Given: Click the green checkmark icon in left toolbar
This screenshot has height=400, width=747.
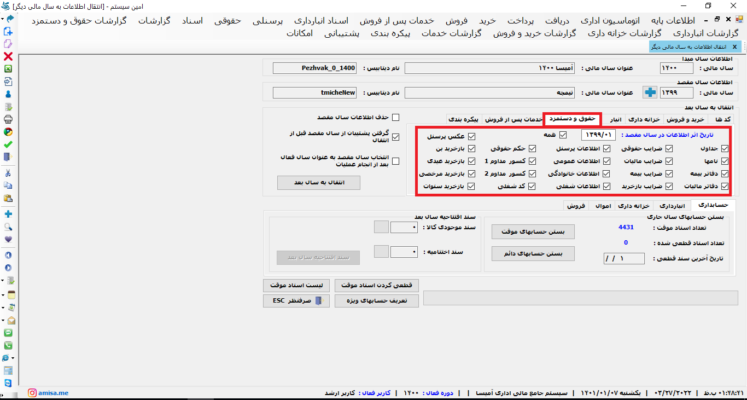Looking at the screenshot, I should (x=8, y=144).
